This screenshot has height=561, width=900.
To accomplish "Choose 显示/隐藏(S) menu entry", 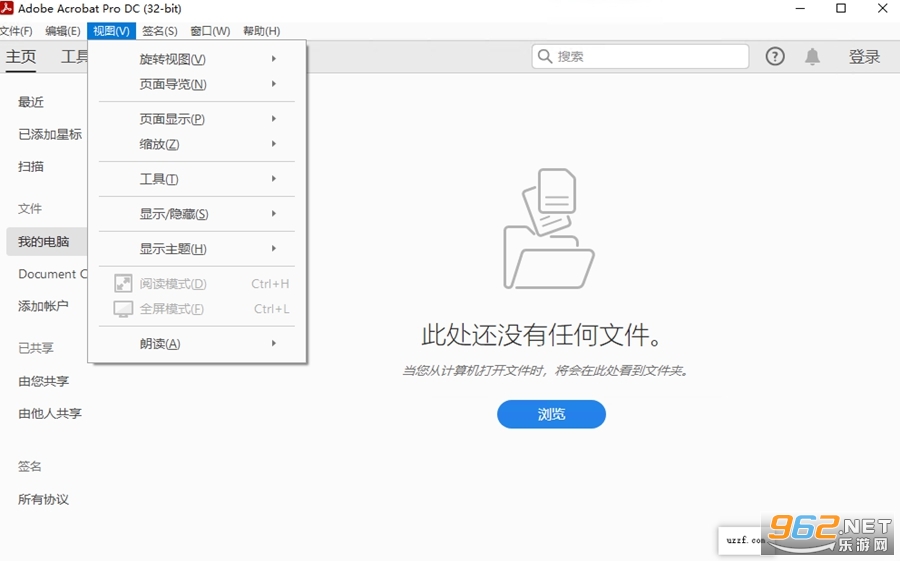I will click(197, 214).
